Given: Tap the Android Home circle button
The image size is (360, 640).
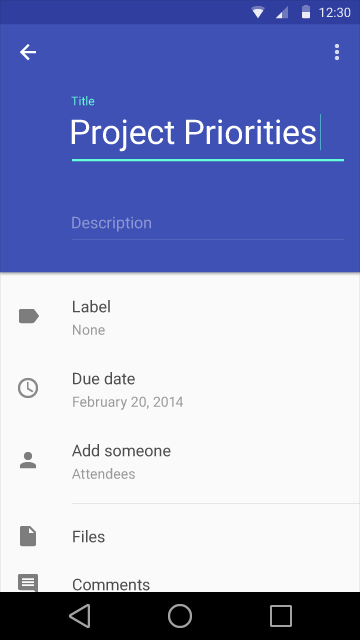Looking at the screenshot, I should [x=180, y=616].
